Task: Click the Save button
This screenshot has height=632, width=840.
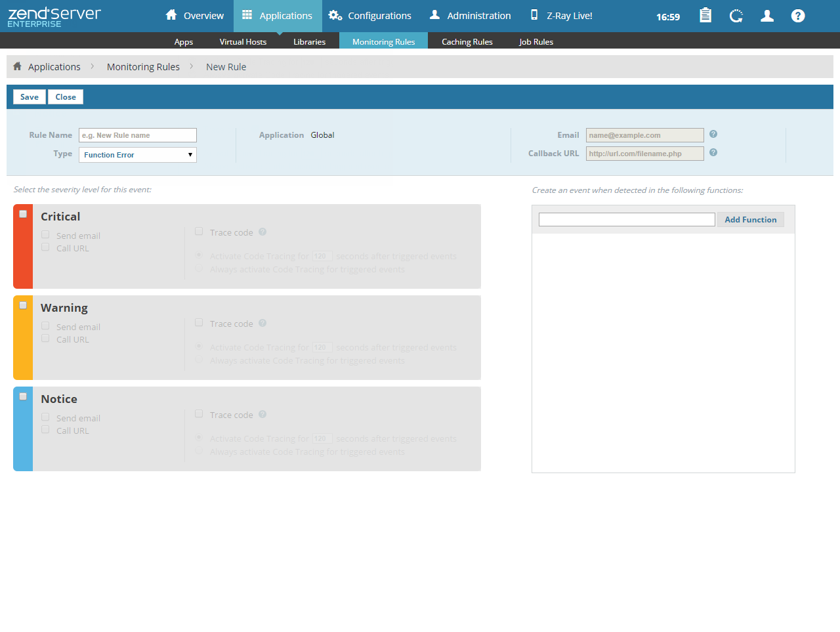Action: [x=30, y=97]
